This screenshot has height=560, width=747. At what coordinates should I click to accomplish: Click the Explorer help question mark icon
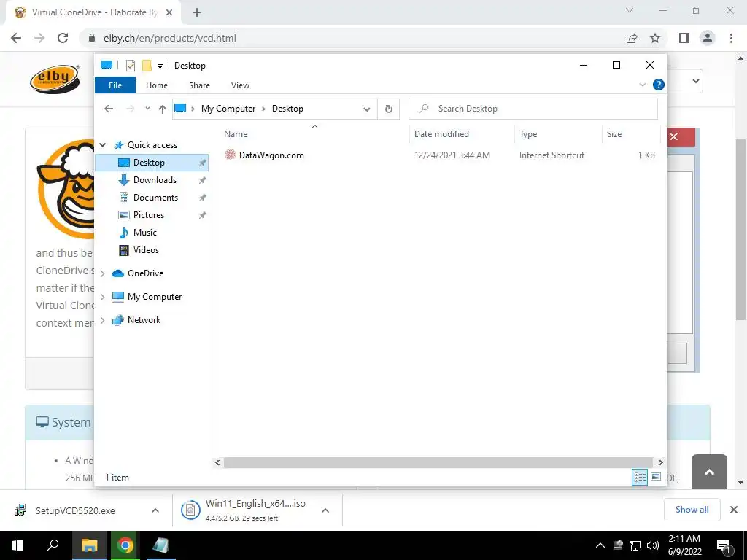[659, 85]
